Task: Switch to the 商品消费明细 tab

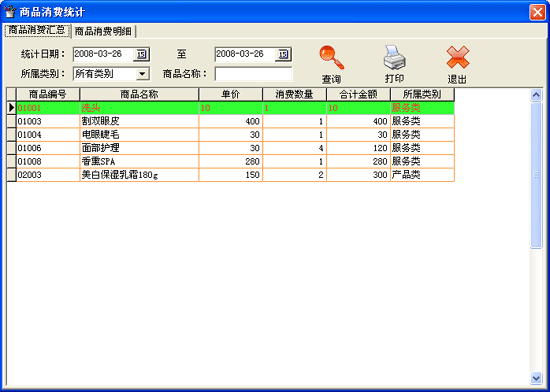Action: pyautogui.click(x=103, y=31)
